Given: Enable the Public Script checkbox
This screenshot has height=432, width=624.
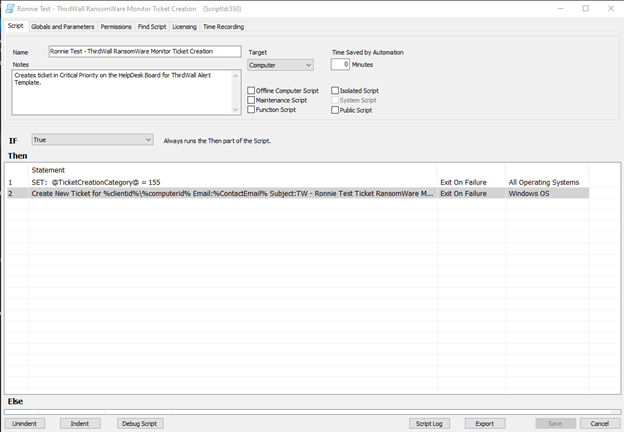Looking at the screenshot, I should pos(335,110).
